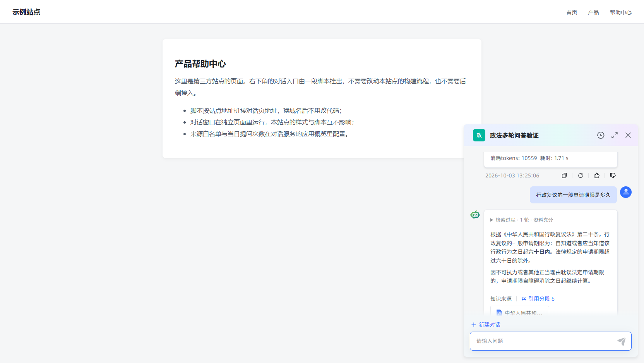
Task: Like the answer with thumbs-up
Action: (597, 175)
